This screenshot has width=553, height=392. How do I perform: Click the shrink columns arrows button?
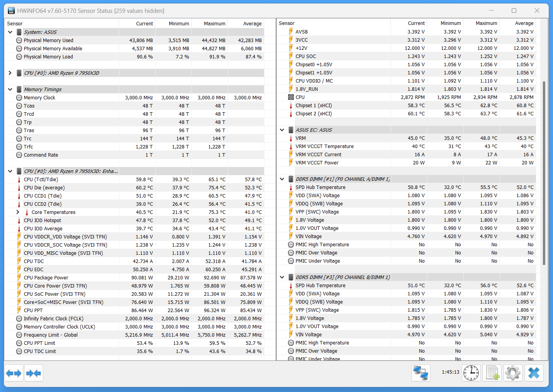coord(34,373)
